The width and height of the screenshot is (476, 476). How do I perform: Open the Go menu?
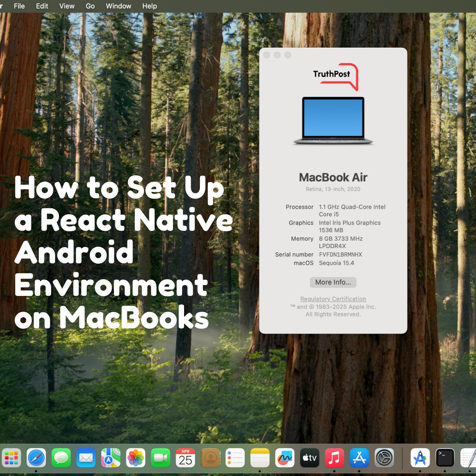coord(90,6)
